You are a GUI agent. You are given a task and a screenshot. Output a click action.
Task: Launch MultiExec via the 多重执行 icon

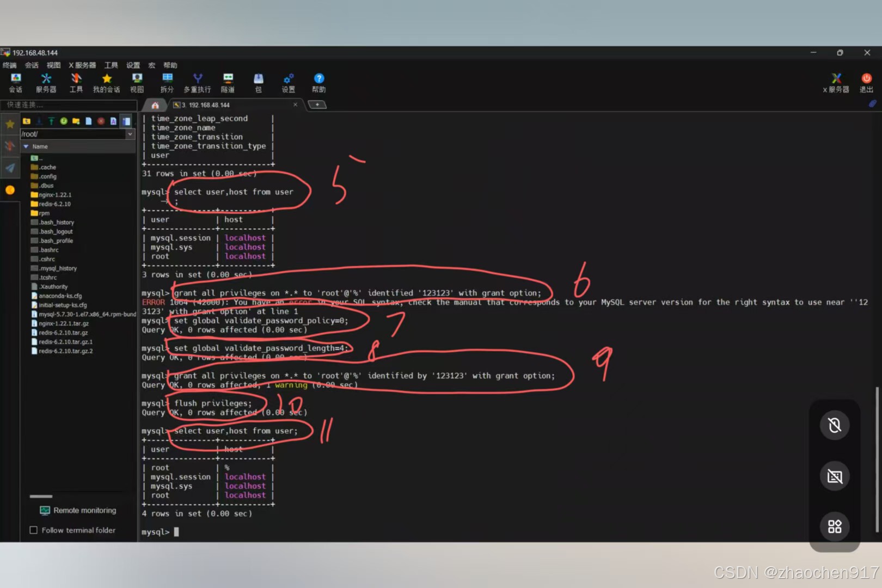coord(197,82)
